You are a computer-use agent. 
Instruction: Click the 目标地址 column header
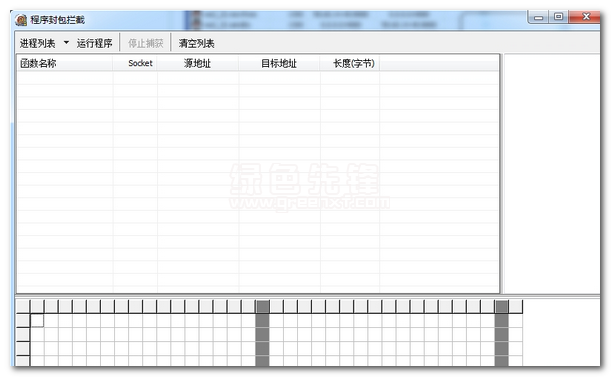pyautogui.click(x=279, y=63)
